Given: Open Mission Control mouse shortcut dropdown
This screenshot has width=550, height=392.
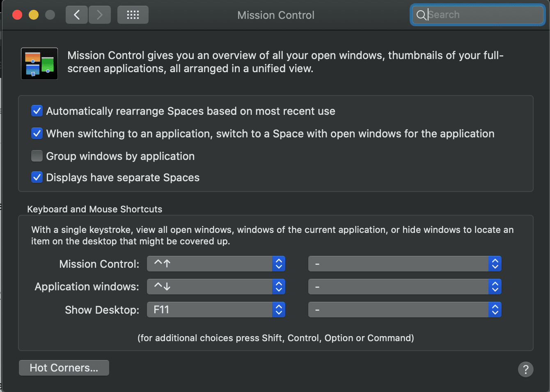Looking at the screenshot, I should coord(404,264).
